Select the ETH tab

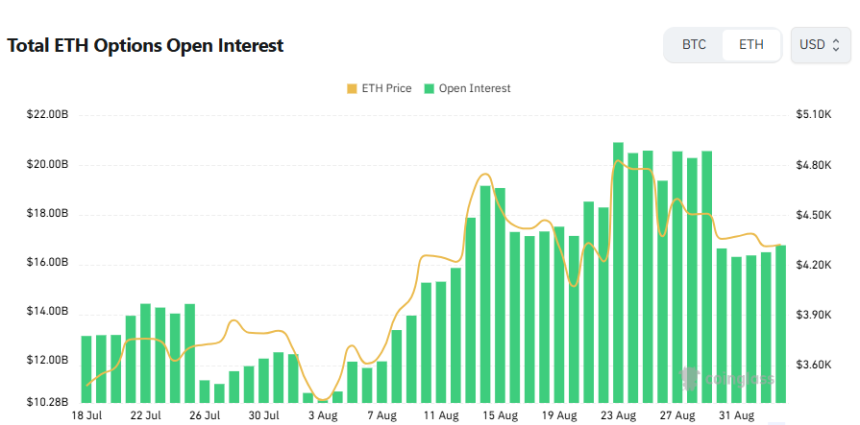pos(751,45)
